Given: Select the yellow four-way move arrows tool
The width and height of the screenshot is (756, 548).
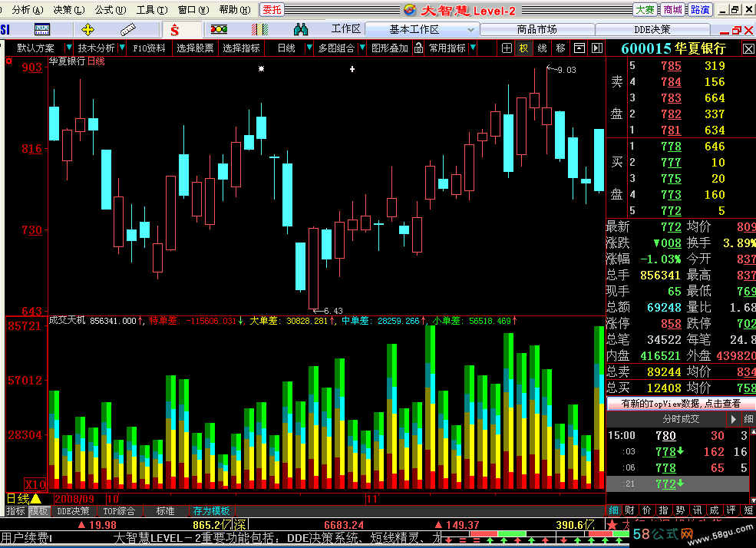Looking at the screenshot, I should tap(87, 30).
